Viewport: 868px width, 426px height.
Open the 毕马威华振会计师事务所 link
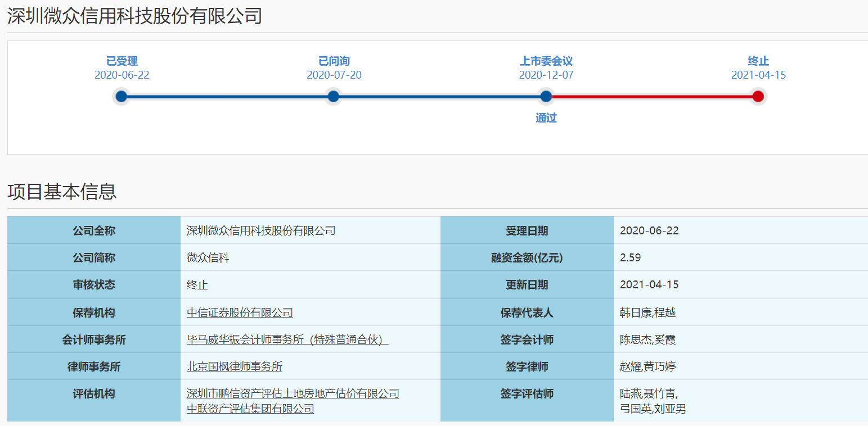point(287,340)
